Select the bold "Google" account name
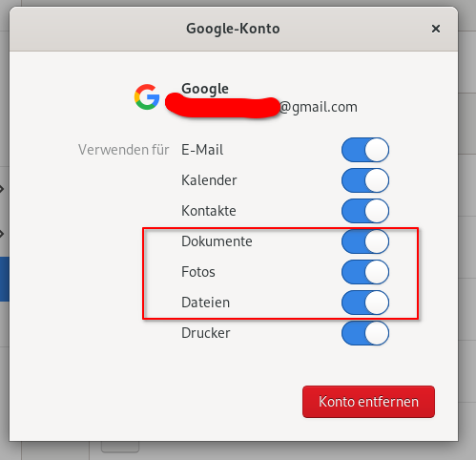The image size is (476, 460). click(x=205, y=89)
